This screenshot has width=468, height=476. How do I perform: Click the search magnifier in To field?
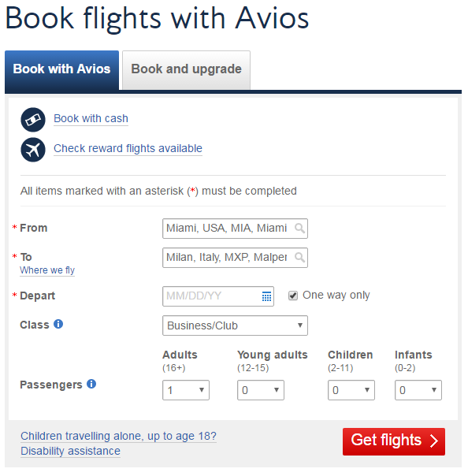[299, 258]
